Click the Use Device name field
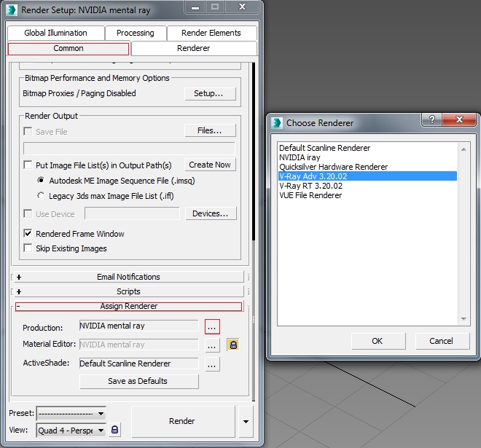 coord(132,213)
